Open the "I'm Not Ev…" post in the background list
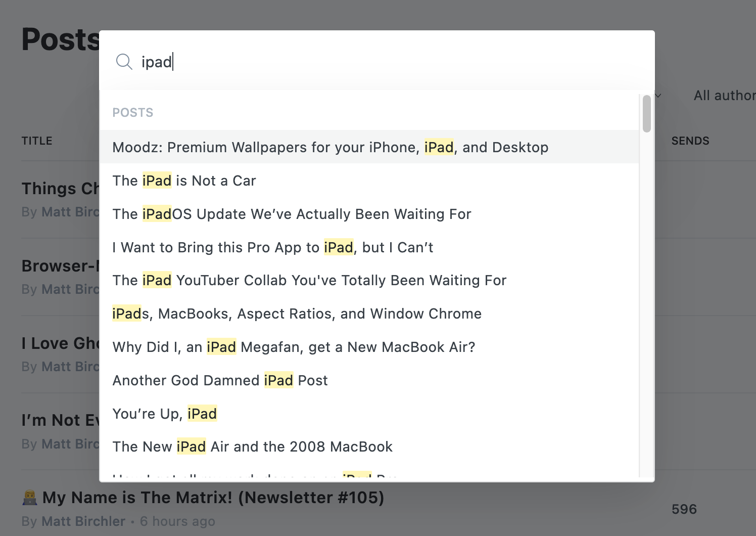The width and height of the screenshot is (756, 536). 61,420
